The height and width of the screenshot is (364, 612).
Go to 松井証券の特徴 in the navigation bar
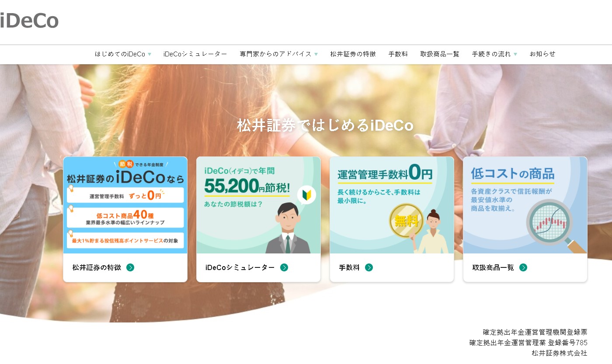click(x=353, y=54)
